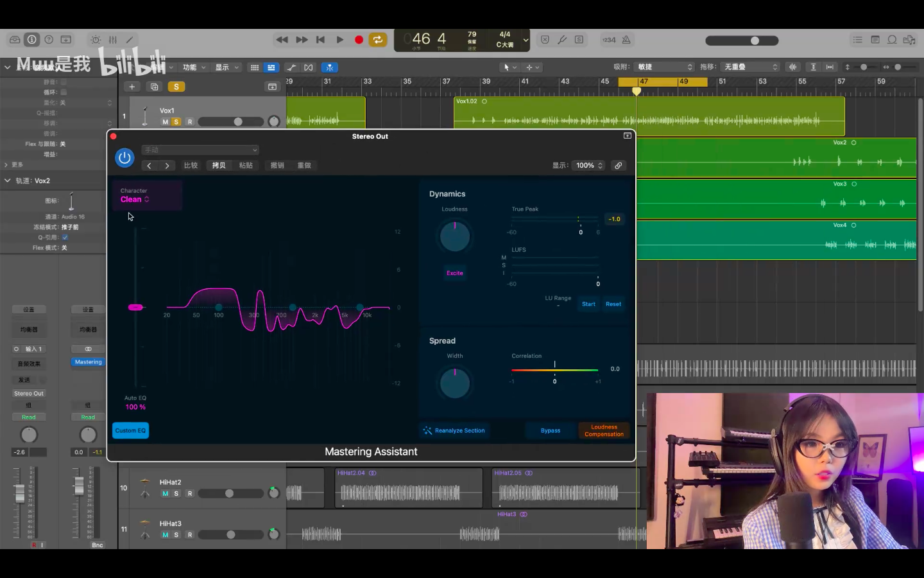Go to next plugin preset arrow
Image resolution: width=924 pixels, height=578 pixels.
(x=167, y=166)
